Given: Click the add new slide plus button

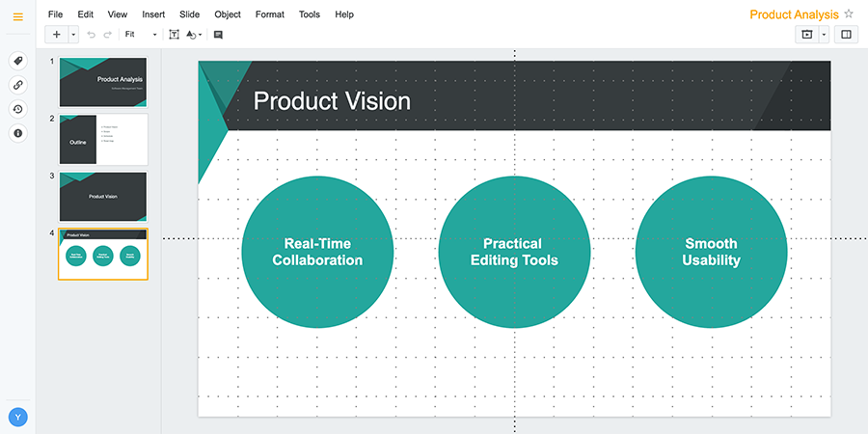Looking at the screenshot, I should coord(57,35).
